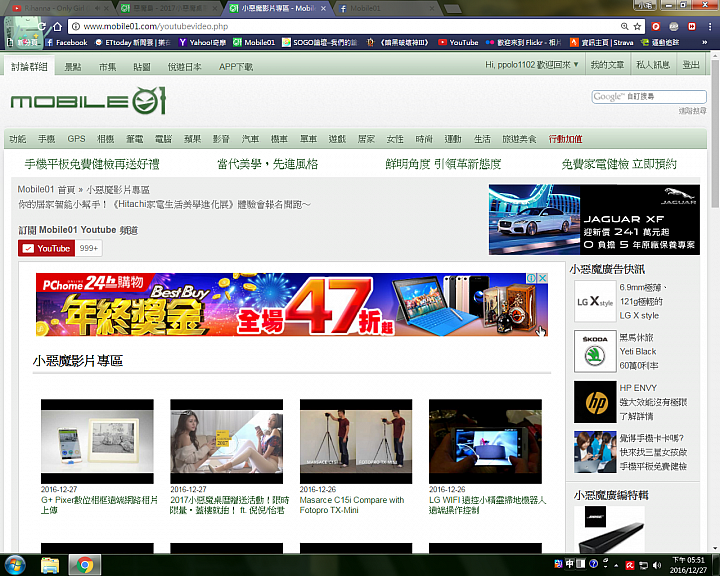This screenshot has height=576, width=720.
Task: Click the grey round extension icon
Action: pos(674,27)
